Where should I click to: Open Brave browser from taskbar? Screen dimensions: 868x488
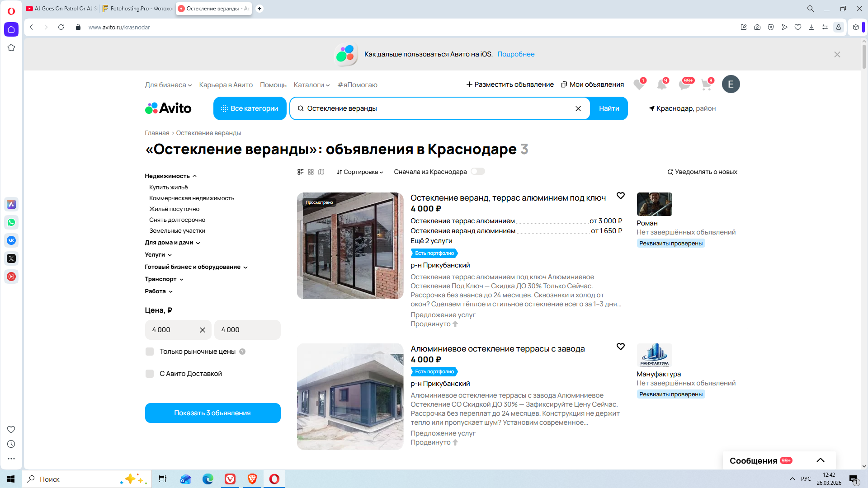point(252,479)
